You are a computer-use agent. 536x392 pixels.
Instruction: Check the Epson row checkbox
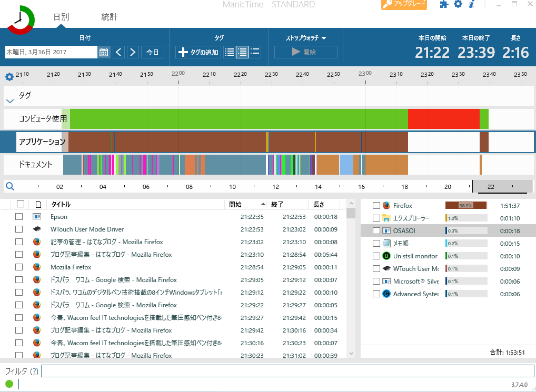pyautogui.click(x=19, y=216)
